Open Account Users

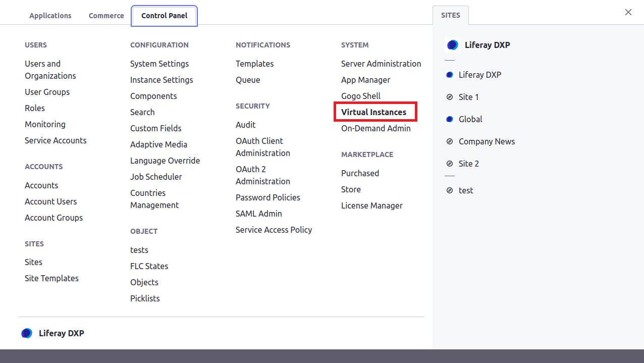coord(51,201)
